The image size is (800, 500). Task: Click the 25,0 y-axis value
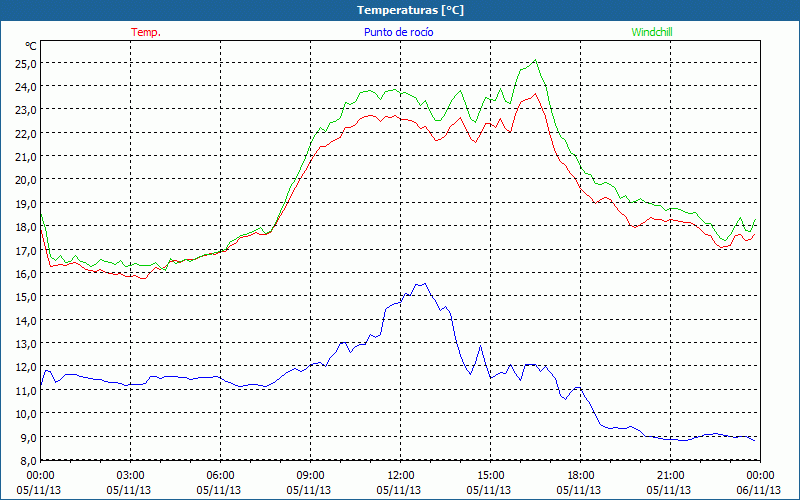click(x=27, y=64)
